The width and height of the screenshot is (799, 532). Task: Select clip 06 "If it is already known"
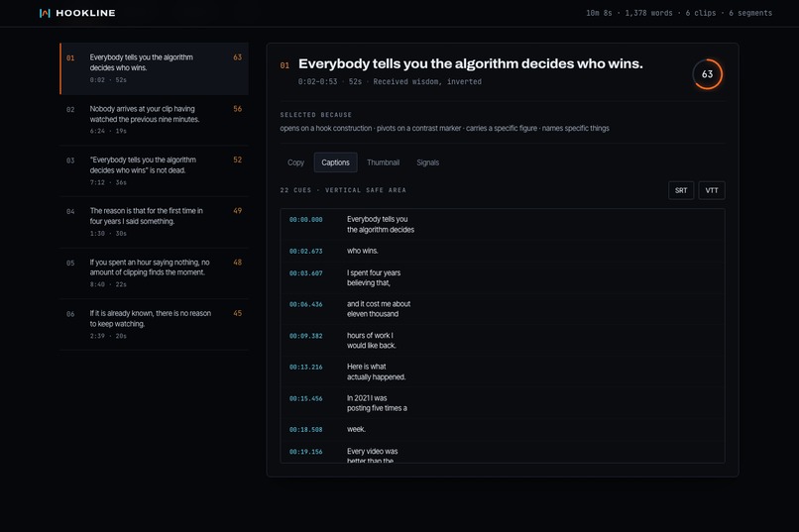tap(155, 325)
